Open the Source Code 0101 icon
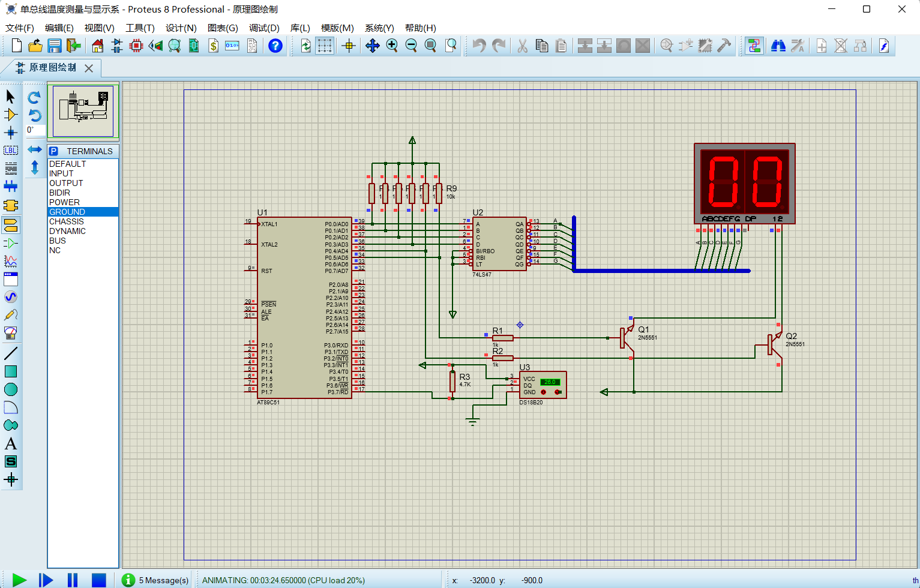Screen dimensions: 920x588 [x=232, y=46]
